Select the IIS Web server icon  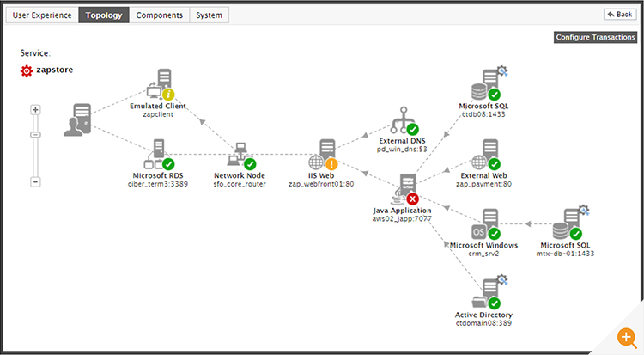click(x=322, y=154)
